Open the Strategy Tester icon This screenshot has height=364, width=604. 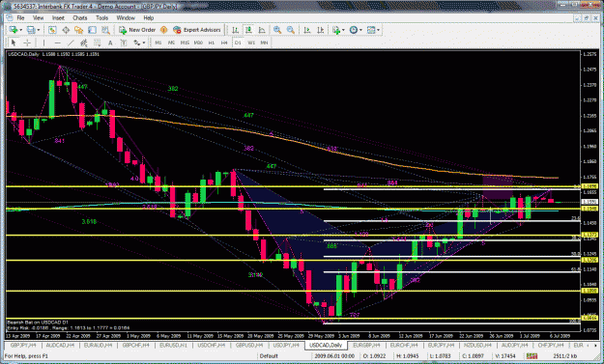[x=105, y=30]
